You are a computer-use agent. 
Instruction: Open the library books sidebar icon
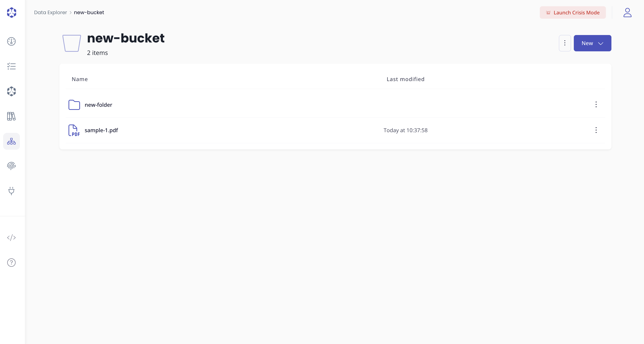click(11, 116)
